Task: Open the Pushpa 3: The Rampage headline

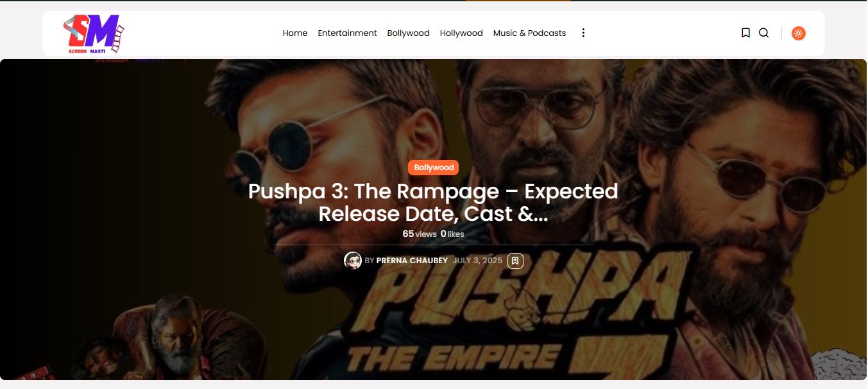Action: click(x=434, y=202)
